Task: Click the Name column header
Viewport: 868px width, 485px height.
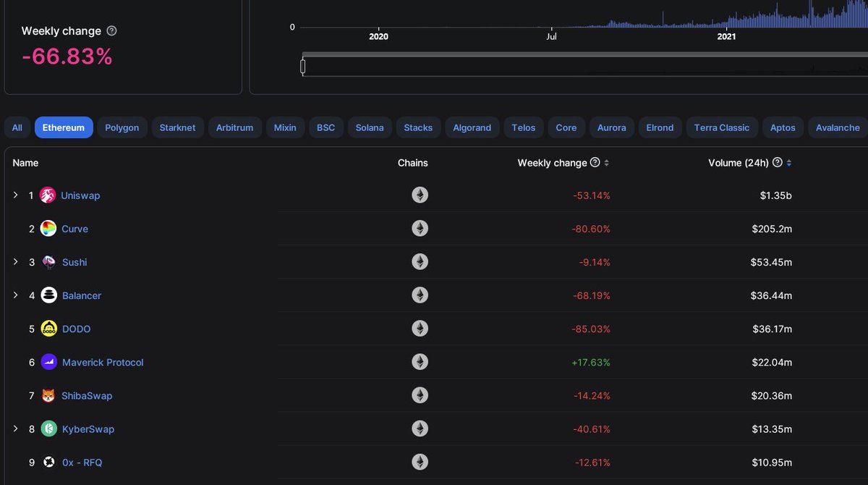Action: click(x=25, y=163)
